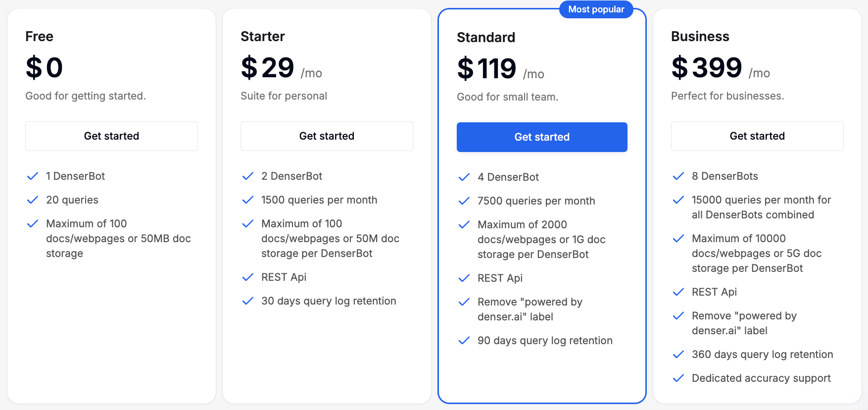Image resolution: width=868 pixels, height=410 pixels.
Task: Click the "Suite for personal" description
Action: coord(284,96)
